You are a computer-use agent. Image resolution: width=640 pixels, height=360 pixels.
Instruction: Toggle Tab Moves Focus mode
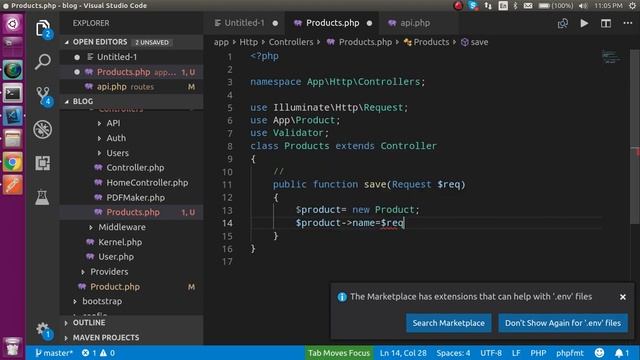tap(338, 353)
